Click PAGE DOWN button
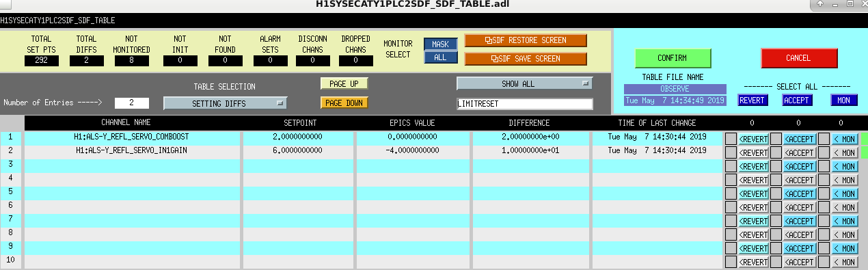 (344, 103)
